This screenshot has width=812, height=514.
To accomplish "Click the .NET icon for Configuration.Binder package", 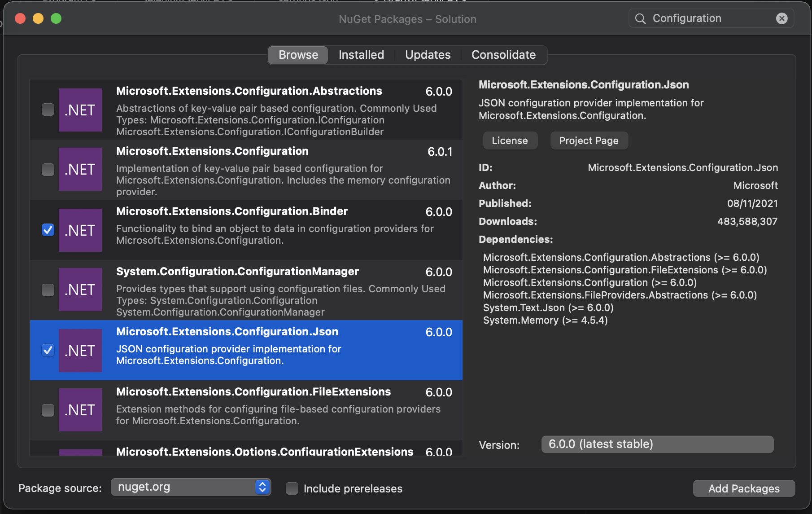I will click(x=80, y=230).
